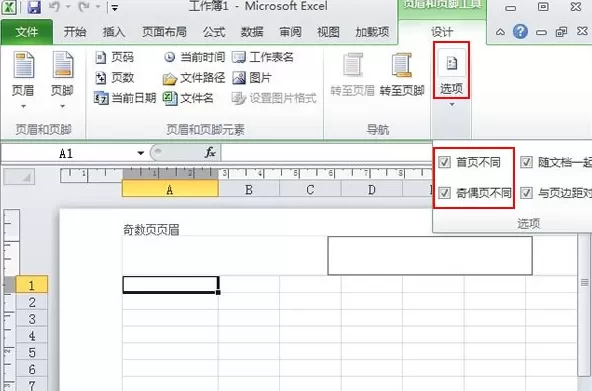Toggle Scale with Document (随文档一起) checkbox
This screenshot has height=391, width=592.
[x=526, y=162]
